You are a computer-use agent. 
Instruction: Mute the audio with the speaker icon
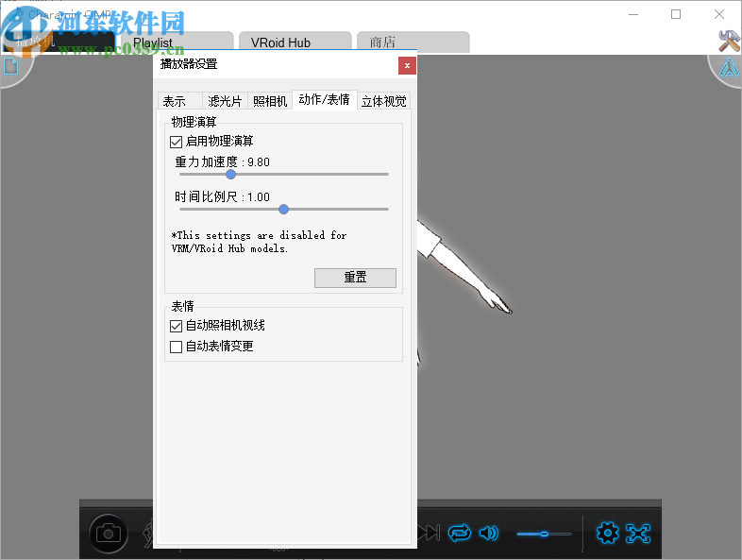[489, 533]
